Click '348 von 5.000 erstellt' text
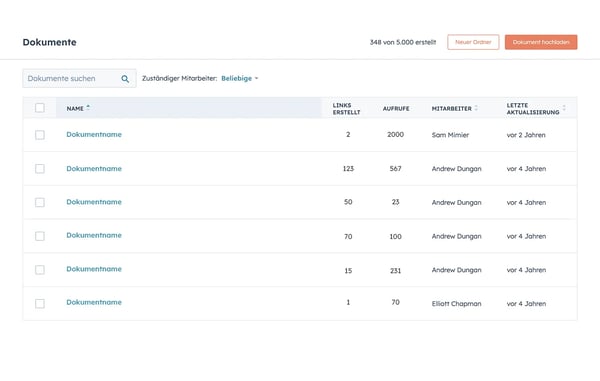The height and width of the screenshot is (381, 600). [403, 42]
